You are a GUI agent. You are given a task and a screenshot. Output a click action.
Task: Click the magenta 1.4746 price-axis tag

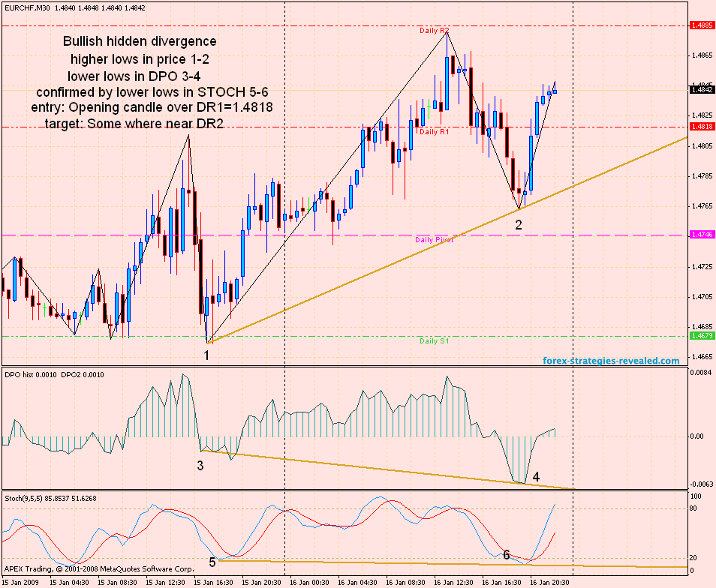(x=702, y=235)
